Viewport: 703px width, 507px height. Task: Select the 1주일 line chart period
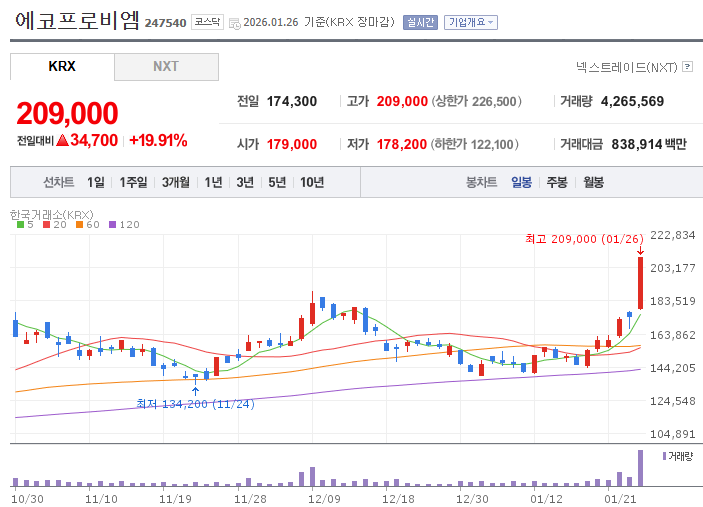[x=133, y=182]
